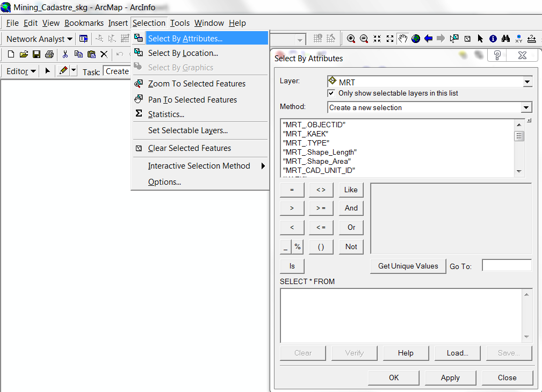542x392 pixels.
Task: Pick the Select Features tool in toolbar
Action: click(454, 39)
